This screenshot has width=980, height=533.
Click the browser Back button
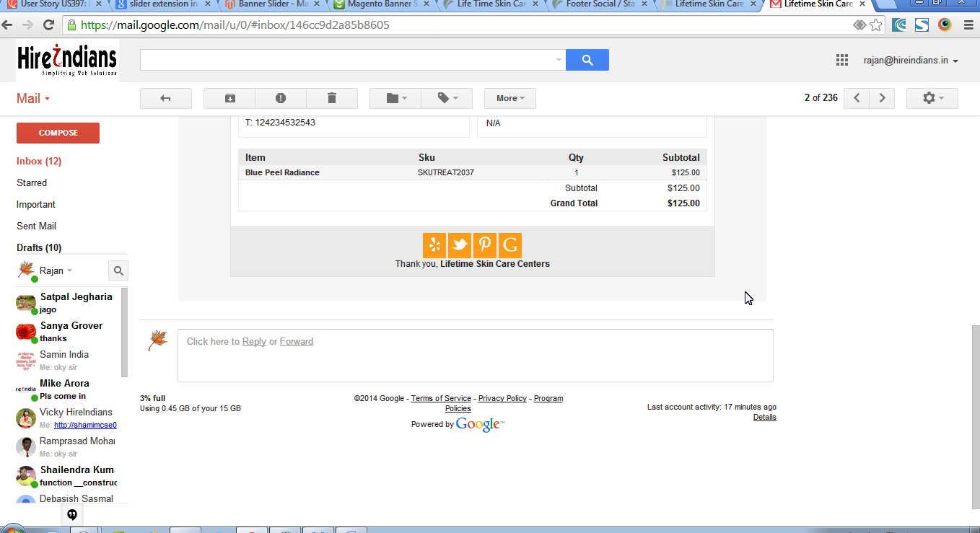[8, 25]
